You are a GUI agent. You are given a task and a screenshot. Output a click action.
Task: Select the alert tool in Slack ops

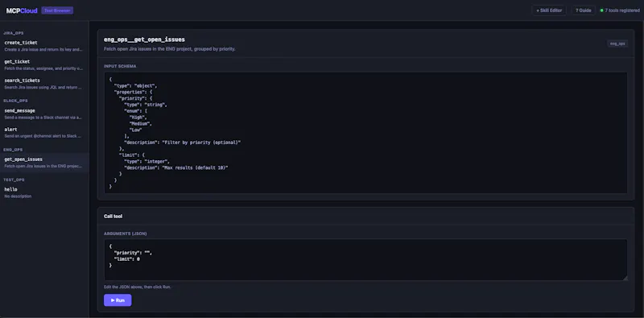44,132
